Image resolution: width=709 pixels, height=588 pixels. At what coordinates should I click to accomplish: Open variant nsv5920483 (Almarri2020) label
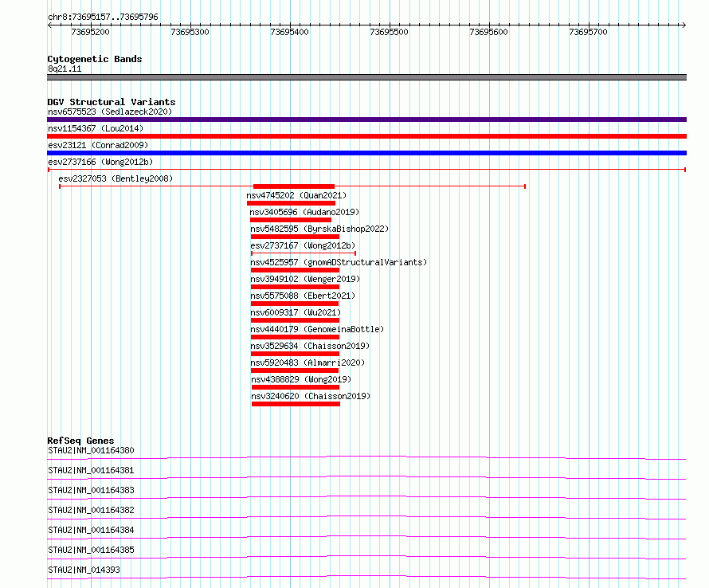coord(307,363)
